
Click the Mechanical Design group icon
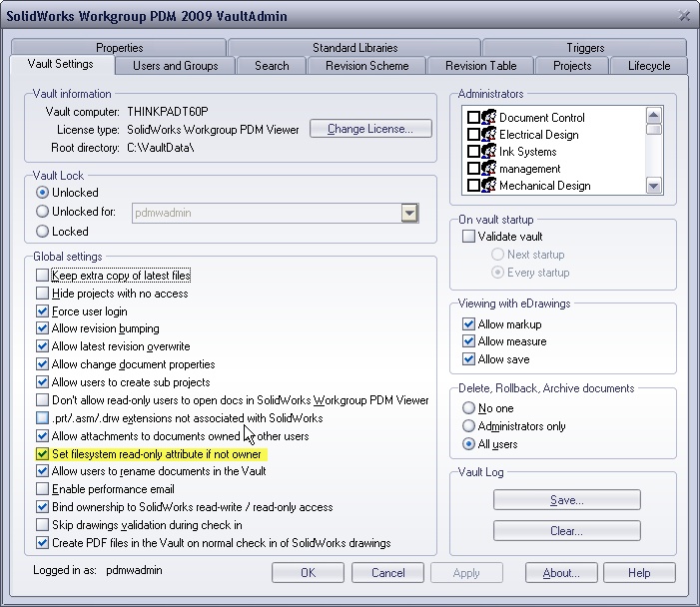pos(489,186)
